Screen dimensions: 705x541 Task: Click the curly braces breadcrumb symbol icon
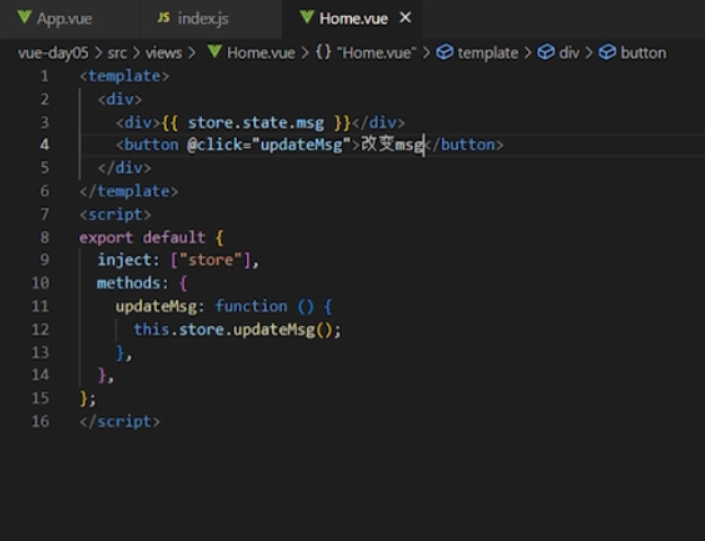323,52
